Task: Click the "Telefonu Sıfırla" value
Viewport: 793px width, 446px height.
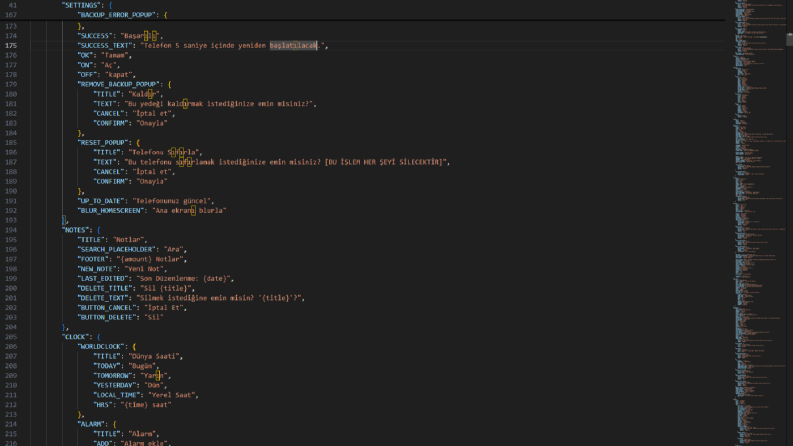Action: tap(164, 152)
